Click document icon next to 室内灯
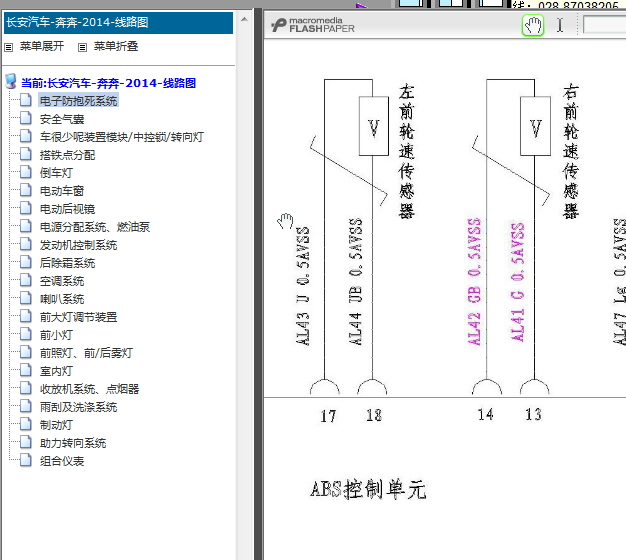 tap(26, 370)
